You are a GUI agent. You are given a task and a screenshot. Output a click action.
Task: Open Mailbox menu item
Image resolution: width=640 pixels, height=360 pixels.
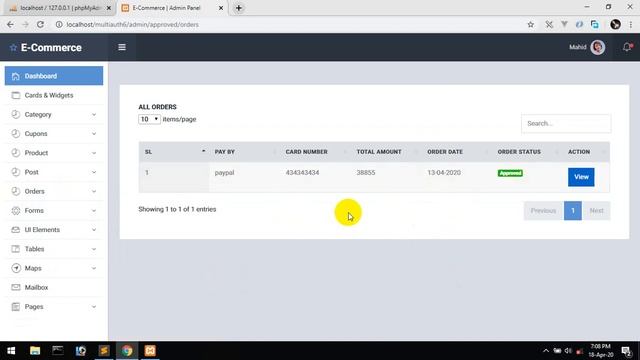point(54,287)
